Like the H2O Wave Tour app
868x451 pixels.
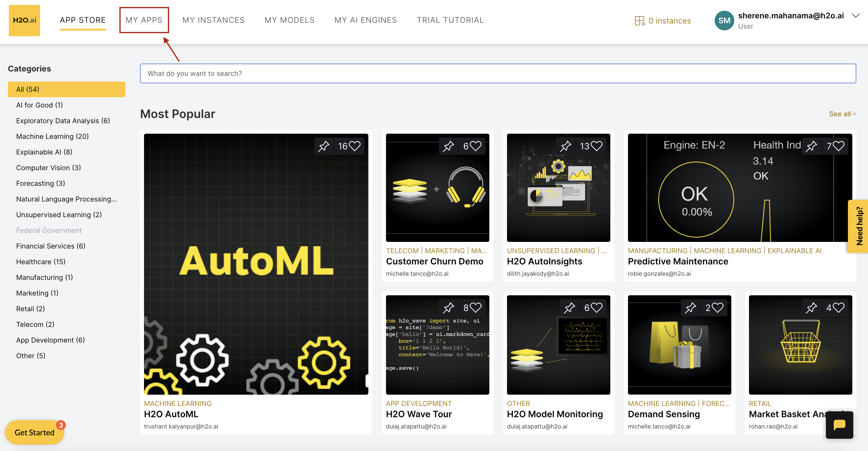[x=475, y=308]
